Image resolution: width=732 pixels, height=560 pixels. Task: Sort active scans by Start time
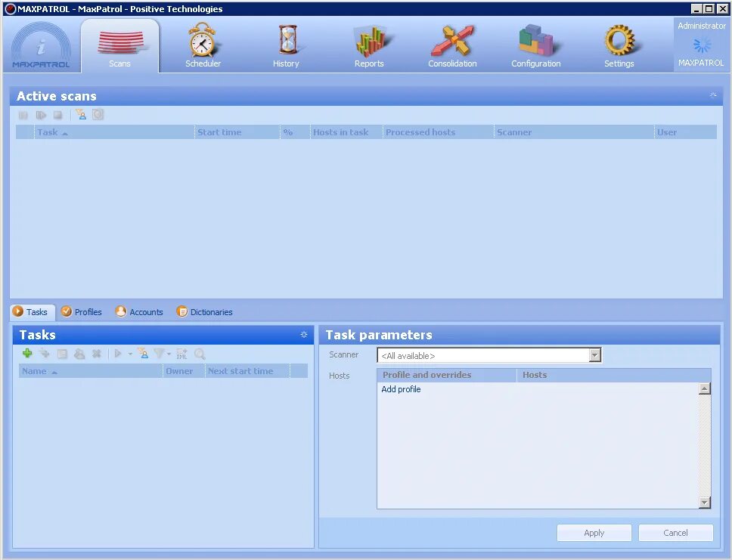click(x=237, y=132)
